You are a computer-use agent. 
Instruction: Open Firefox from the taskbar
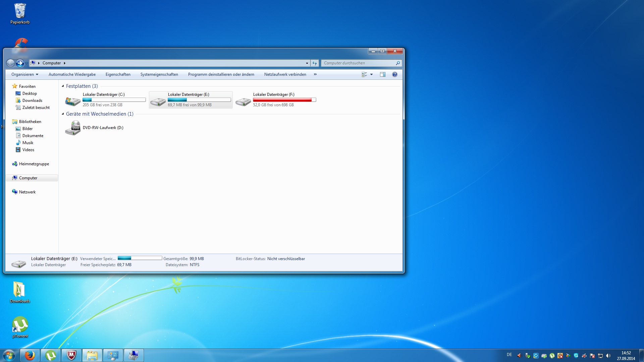tap(30, 355)
